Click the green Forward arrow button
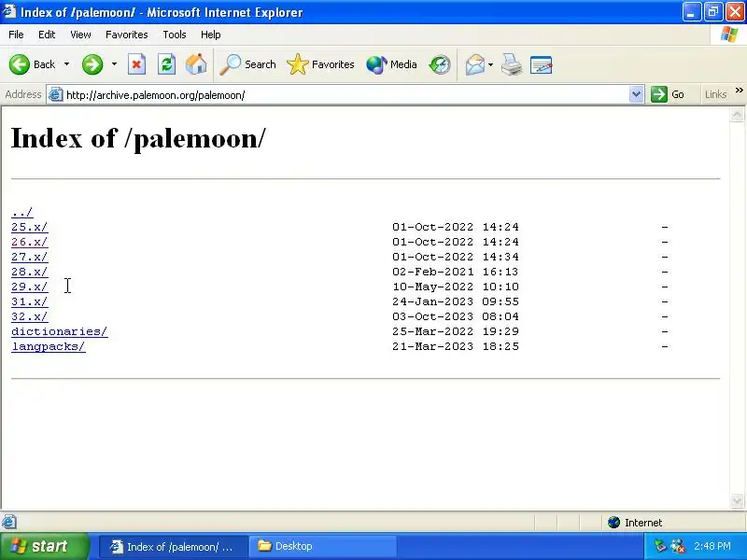Viewport: 747px width, 560px height. coord(92,64)
